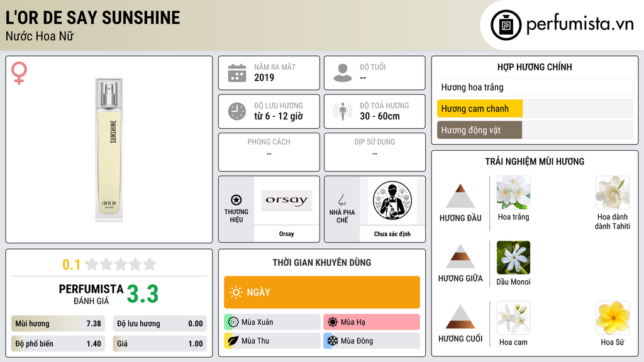Click the snowflake icon for Mùa Đông
The image size is (644, 362).
(333, 341)
